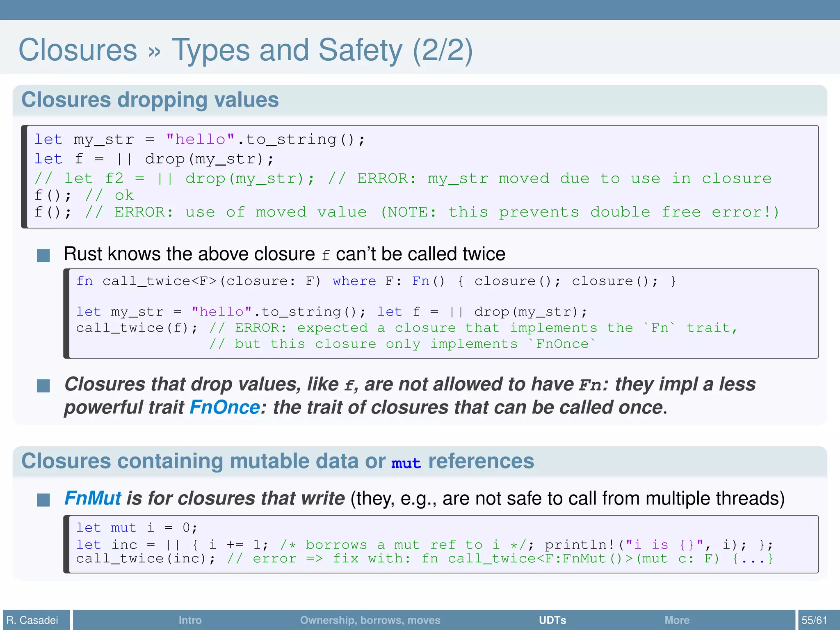Click the square bullet before 'Closures that drop'

(43, 386)
